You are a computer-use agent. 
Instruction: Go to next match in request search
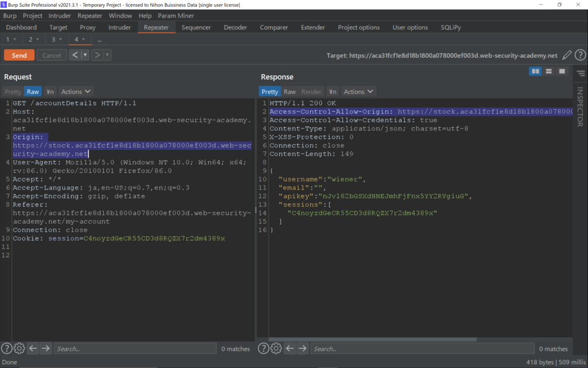tap(46, 348)
